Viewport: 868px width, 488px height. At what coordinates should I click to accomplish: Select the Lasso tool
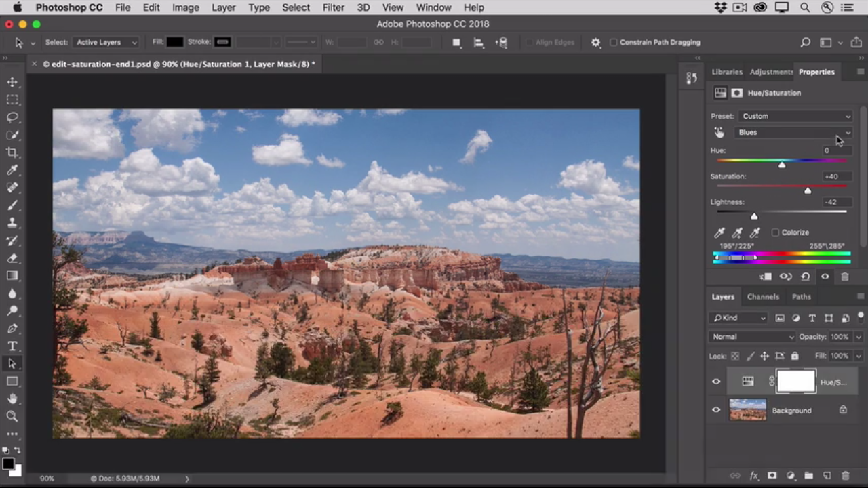[12, 117]
